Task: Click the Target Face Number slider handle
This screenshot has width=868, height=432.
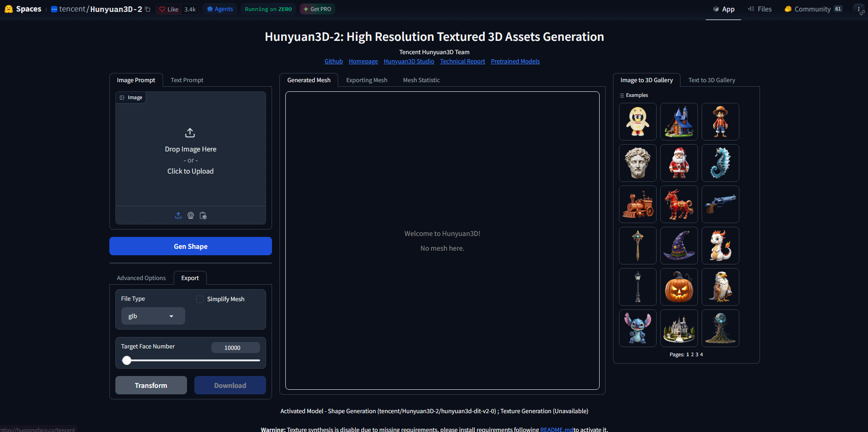Action: tap(127, 360)
